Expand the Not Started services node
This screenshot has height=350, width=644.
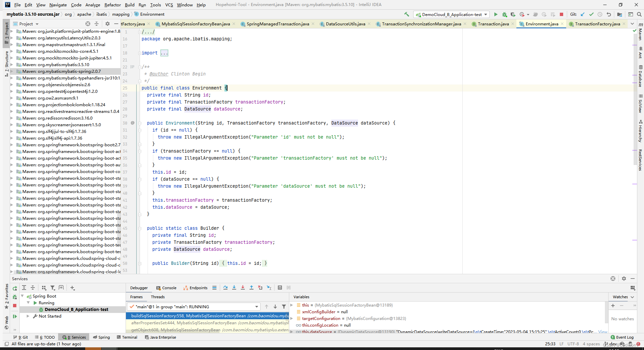[28, 316]
